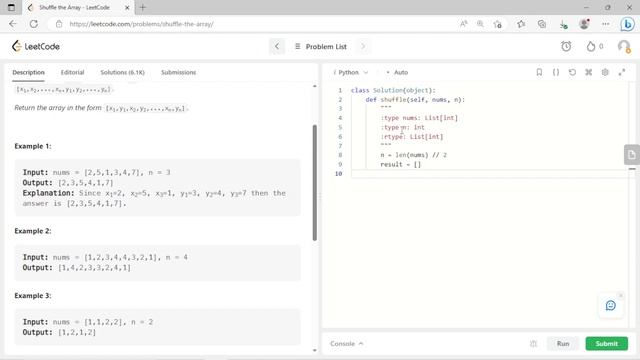Image resolution: width=640 pixels, height=360 pixels.
Task: Click the 'result = []' code line
Action: (x=400, y=164)
